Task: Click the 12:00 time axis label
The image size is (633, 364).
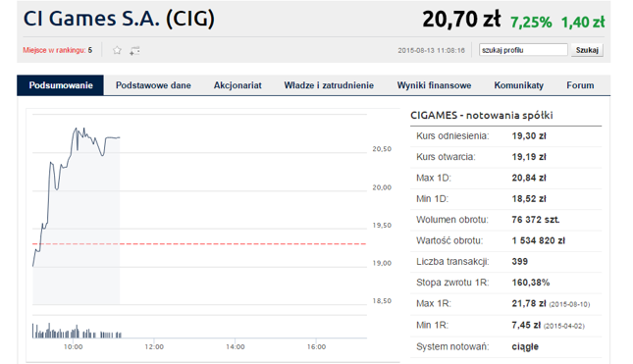Action: 154,346
